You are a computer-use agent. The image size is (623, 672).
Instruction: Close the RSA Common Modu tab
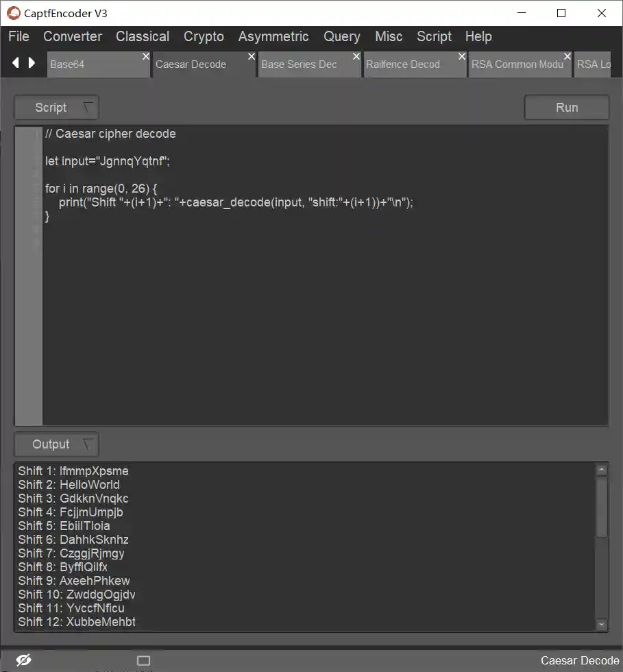567,56
